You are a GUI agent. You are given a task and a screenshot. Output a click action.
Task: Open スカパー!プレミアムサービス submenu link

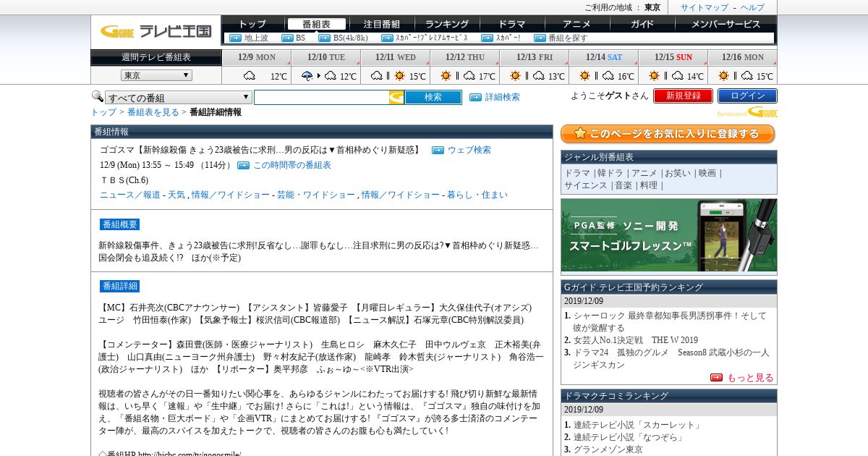[x=431, y=38]
